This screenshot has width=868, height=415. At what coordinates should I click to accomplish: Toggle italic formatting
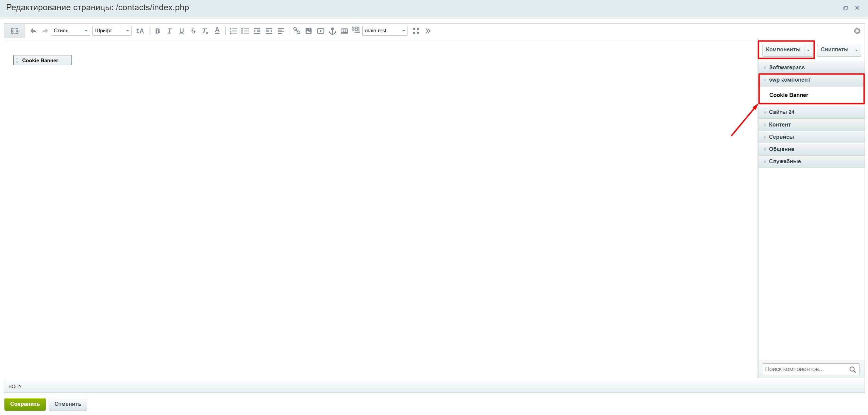pyautogui.click(x=169, y=31)
